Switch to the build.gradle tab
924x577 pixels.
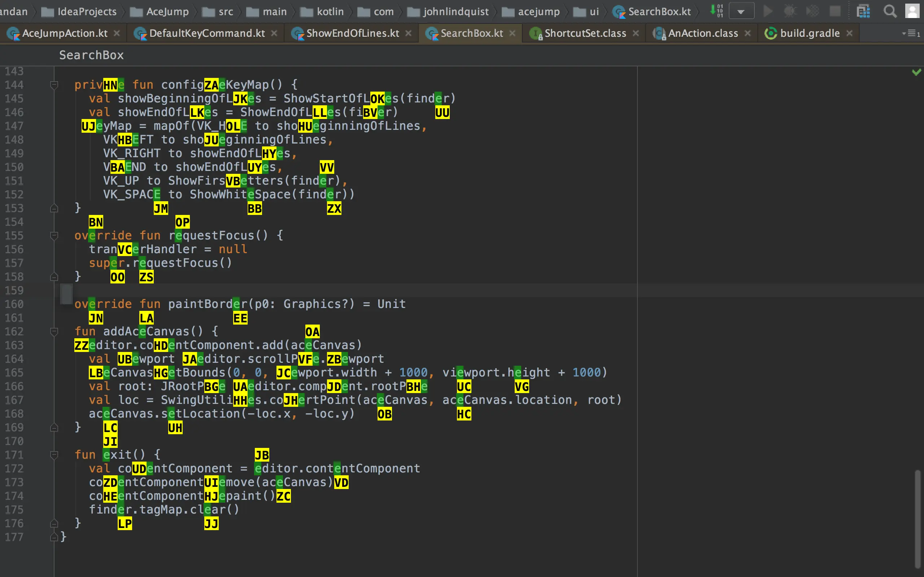pos(810,33)
